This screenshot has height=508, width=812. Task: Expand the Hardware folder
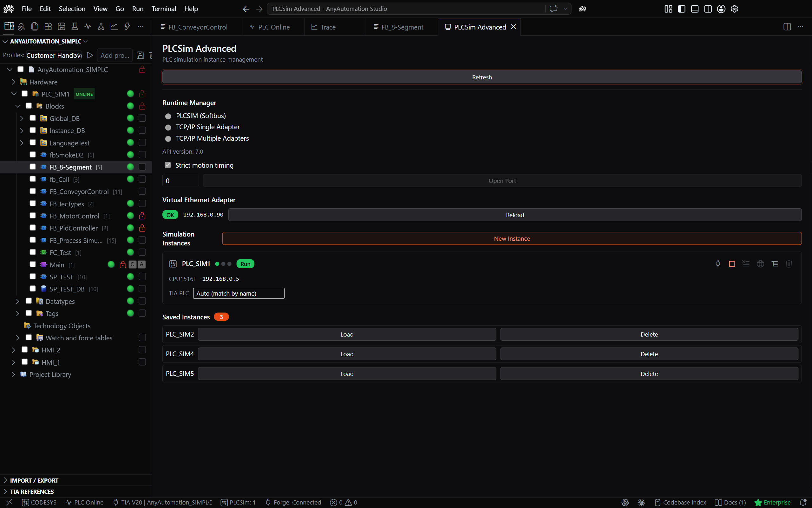click(13, 82)
